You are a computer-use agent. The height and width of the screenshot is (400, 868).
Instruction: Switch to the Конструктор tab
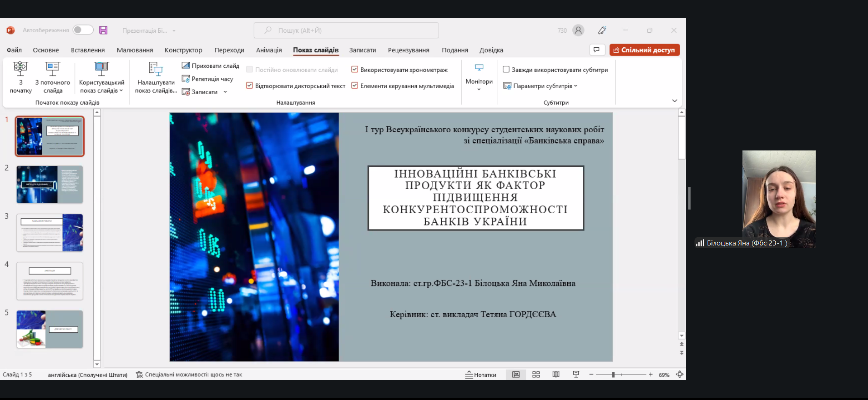point(183,50)
